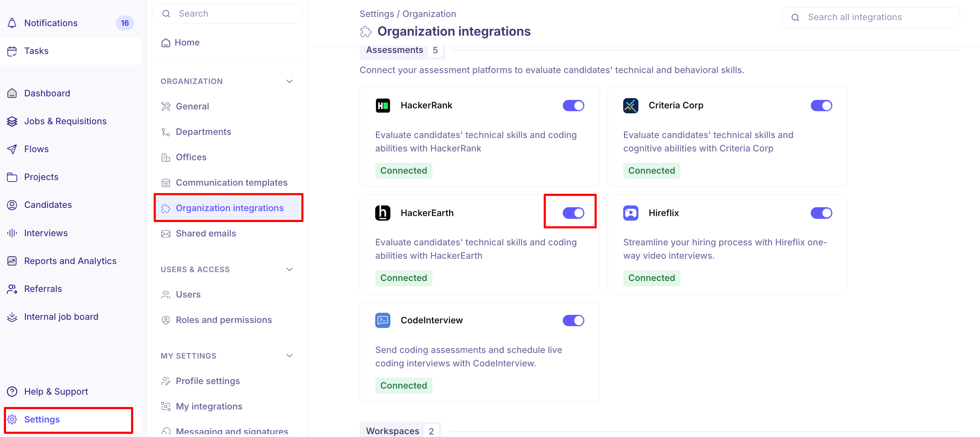980x437 pixels.
Task: Click the HackerEarth integration name
Action: [427, 213]
